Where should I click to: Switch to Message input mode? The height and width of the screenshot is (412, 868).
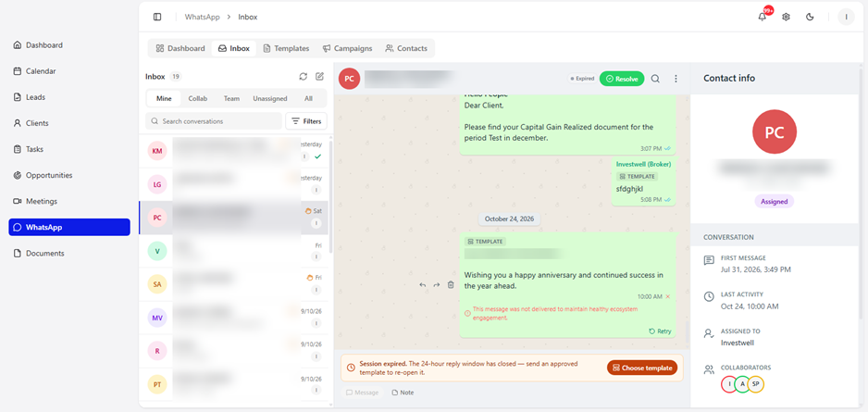click(x=362, y=392)
